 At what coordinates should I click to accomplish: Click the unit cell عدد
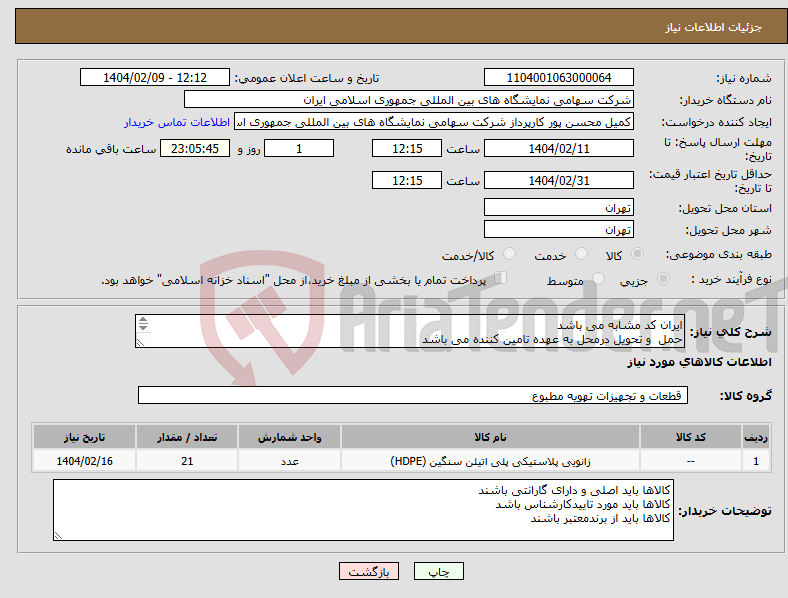click(x=289, y=461)
